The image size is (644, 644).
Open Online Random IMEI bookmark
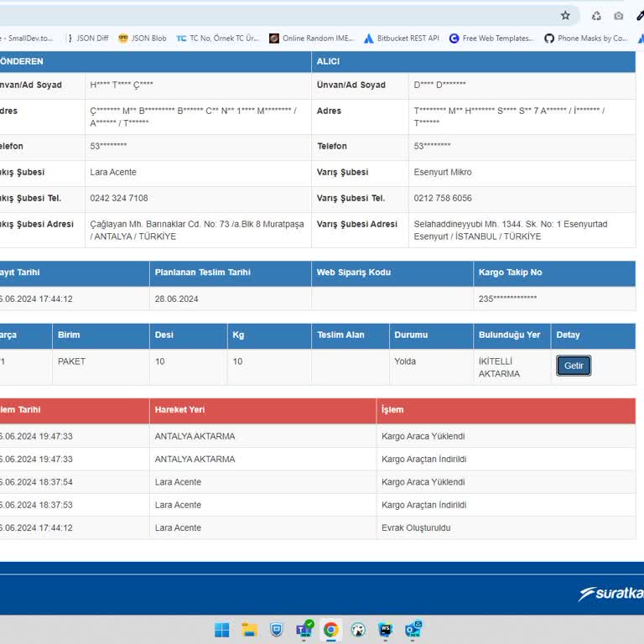pyautogui.click(x=310, y=39)
